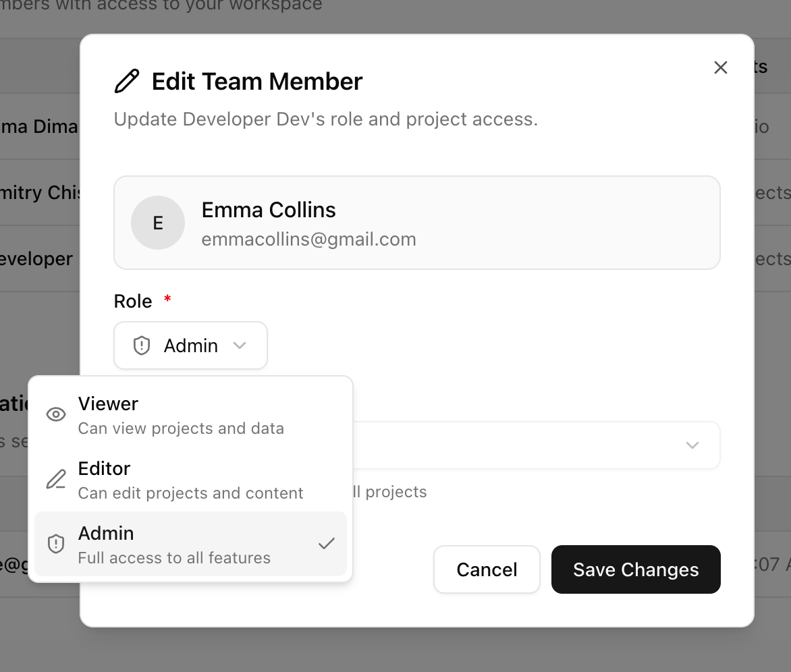Click the E avatar for Emma Collins
This screenshot has height=672, width=791.
[158, 223]
